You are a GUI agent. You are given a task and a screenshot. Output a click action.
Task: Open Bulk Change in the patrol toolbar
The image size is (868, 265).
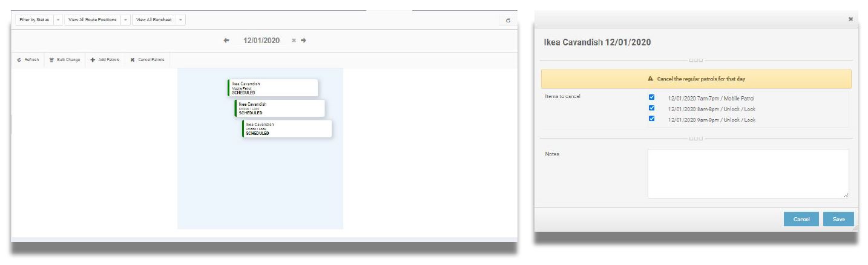(x=64, y=60)
